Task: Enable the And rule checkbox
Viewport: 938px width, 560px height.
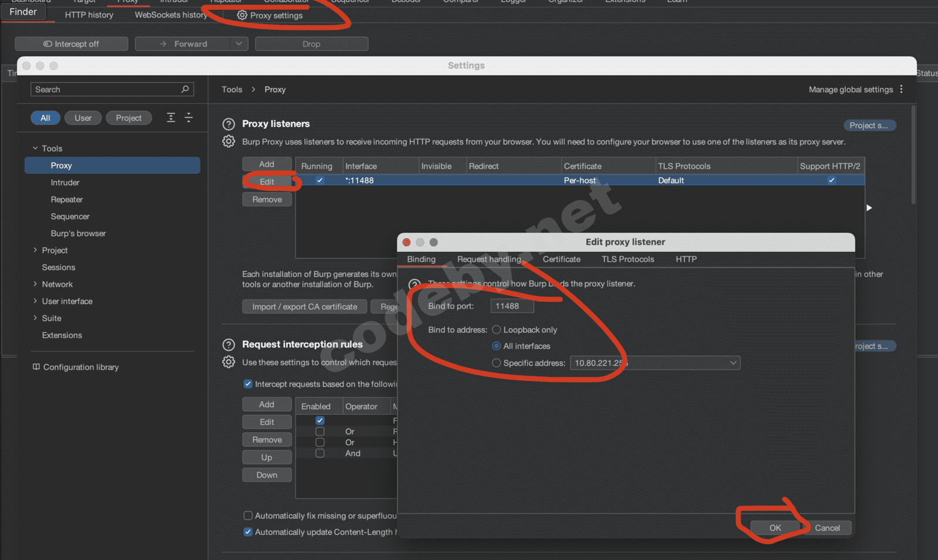Action: (320, 453)
